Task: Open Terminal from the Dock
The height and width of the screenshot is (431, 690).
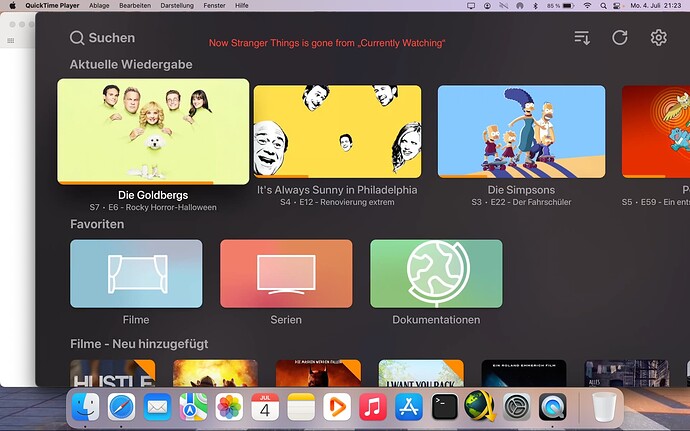Action: click(x=445, y=407)
